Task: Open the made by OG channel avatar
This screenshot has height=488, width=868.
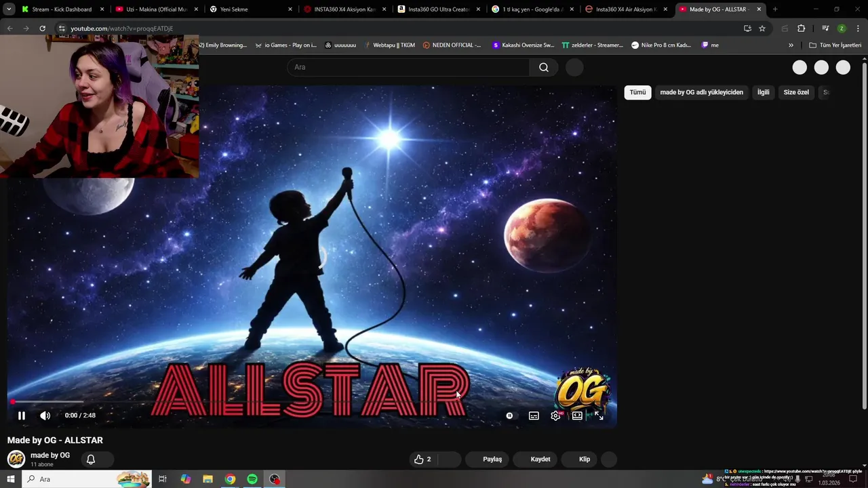Action: 16,459
